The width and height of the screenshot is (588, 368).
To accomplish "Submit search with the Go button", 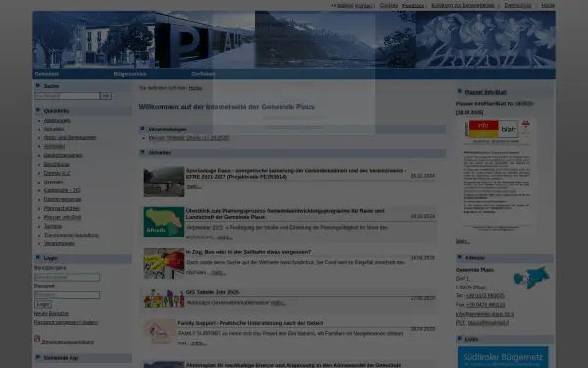I will [x=106, y=96].
